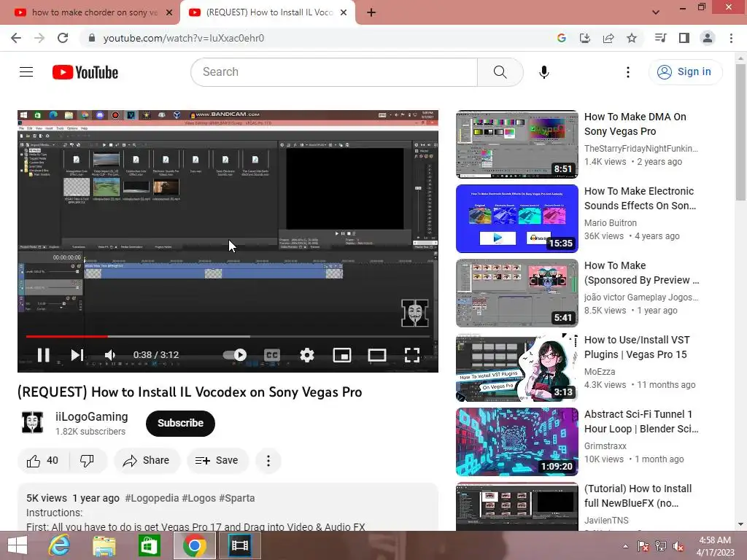The image size is (747, 560).
Task: Switch to the 'how to make chorder' tab
Action: (x=88, y=12)
